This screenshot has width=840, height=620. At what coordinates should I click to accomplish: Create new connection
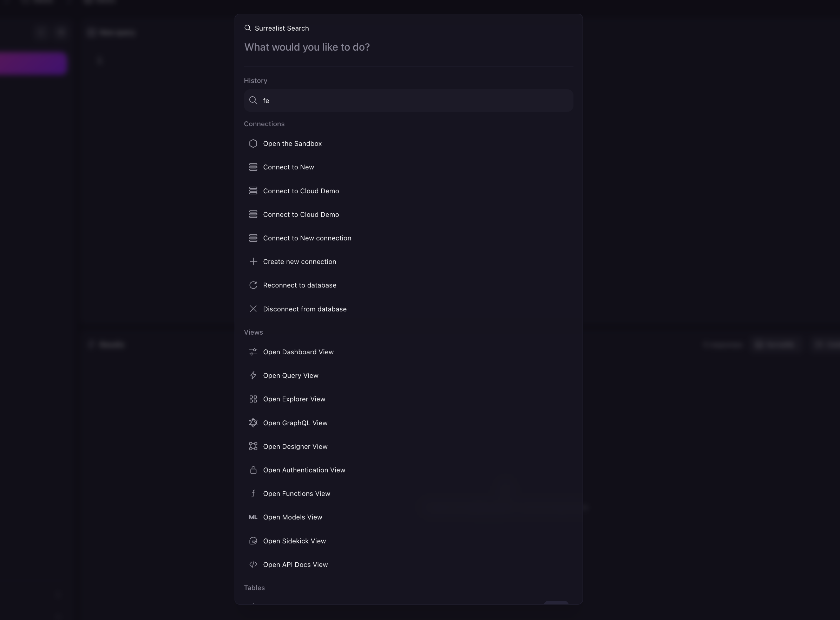pyautogui.click(x=299, y=261)
